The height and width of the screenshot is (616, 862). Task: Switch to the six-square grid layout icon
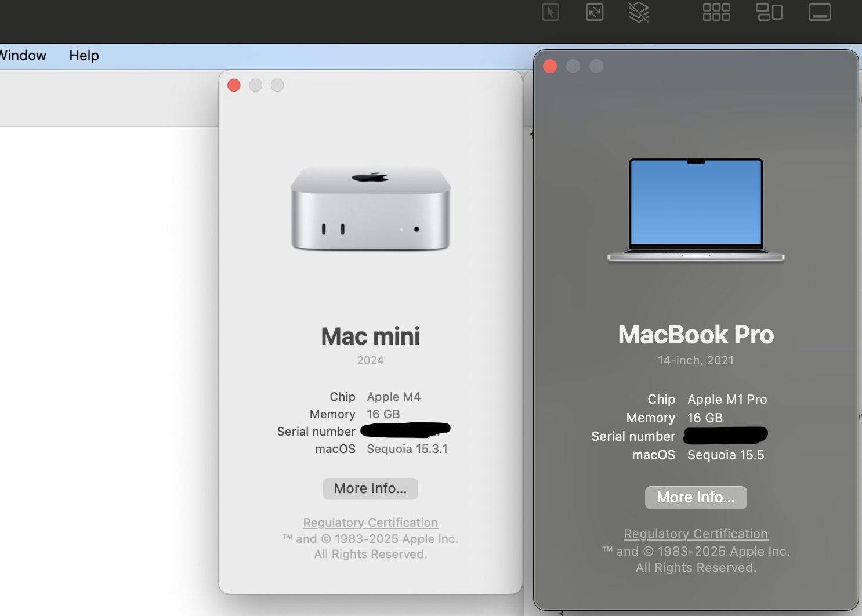coord(716,12)
